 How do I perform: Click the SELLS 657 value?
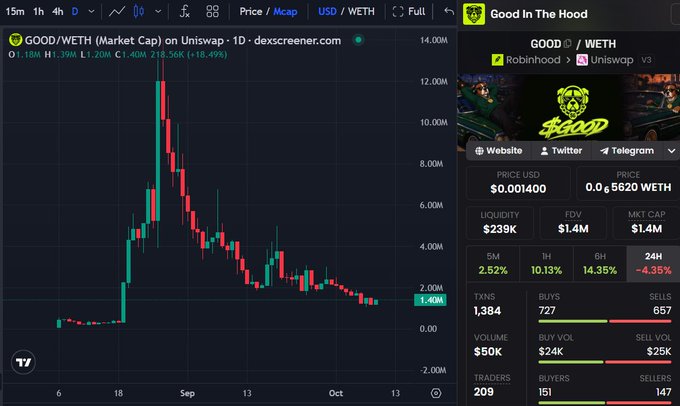[x=662, y=311]
